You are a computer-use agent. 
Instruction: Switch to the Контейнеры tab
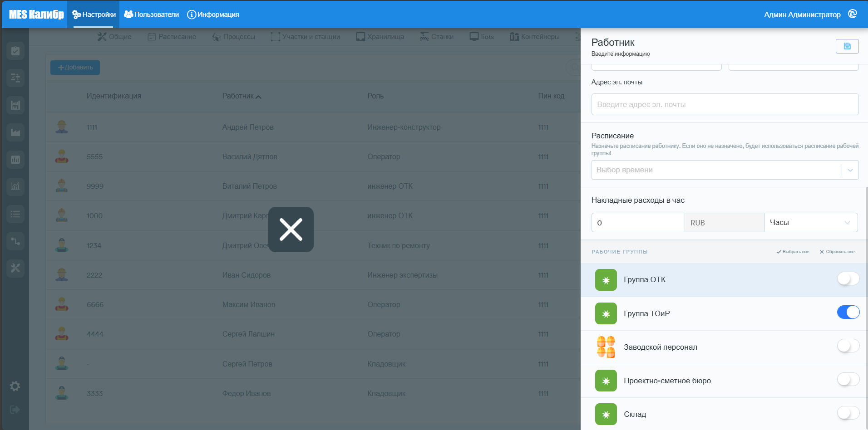(535, 37)
